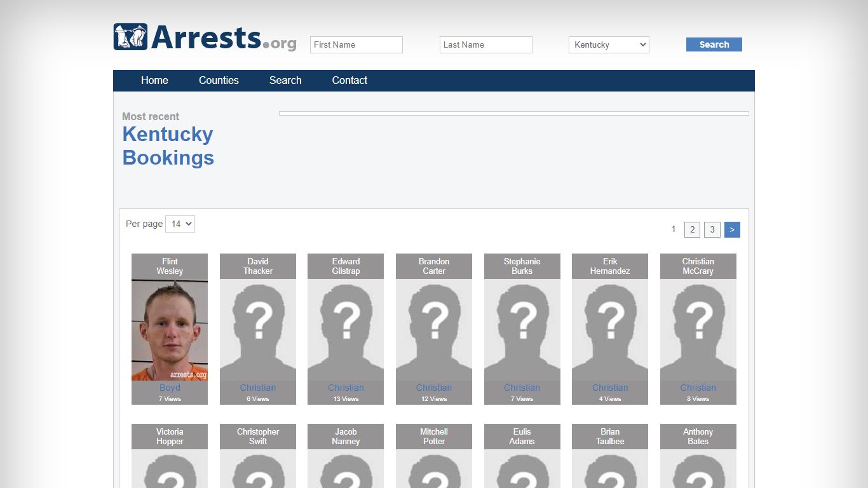Go to results page 3
This screenshot has height=488, width=868.
[712, 229]
